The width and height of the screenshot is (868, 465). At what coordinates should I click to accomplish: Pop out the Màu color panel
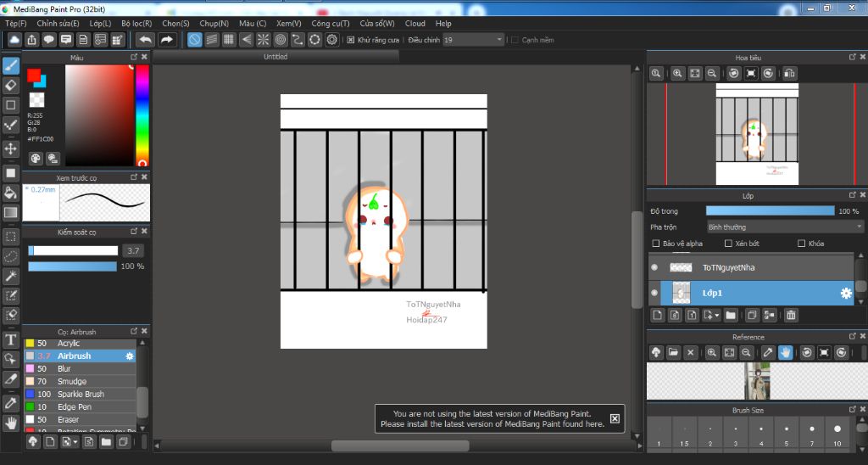coord(133,57)
